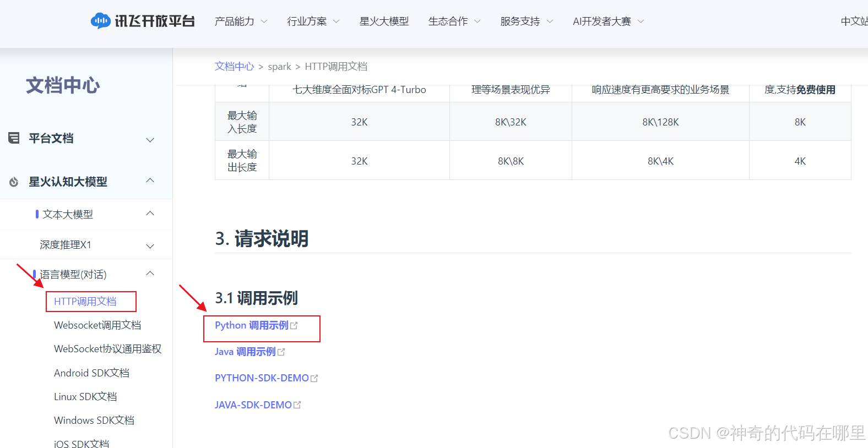868x448 pixels.
Task: Click the 星火认知大模型 label
Action: coord(68,182)
